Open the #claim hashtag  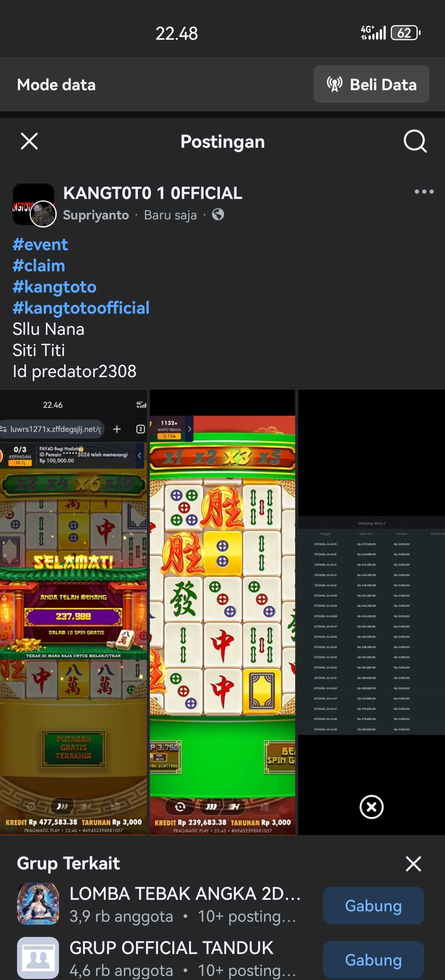pos(39,265)
